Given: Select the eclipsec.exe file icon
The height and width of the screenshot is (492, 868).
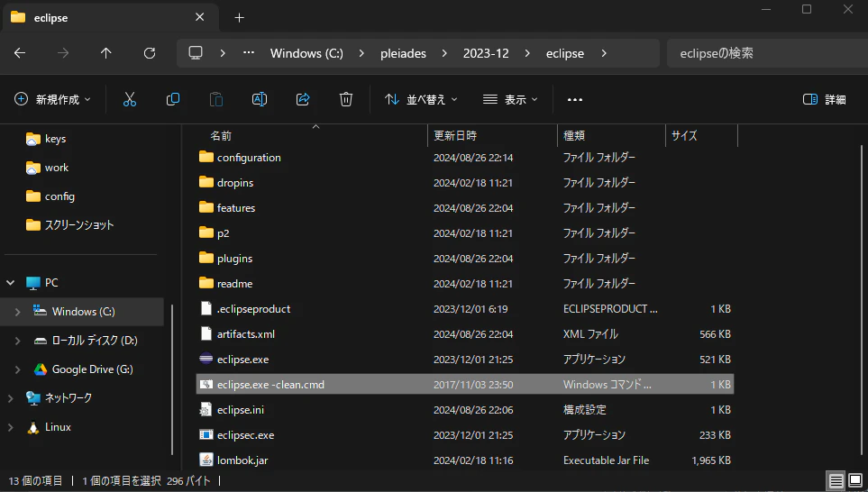Looking at the screenshot, I should [206, 434].
